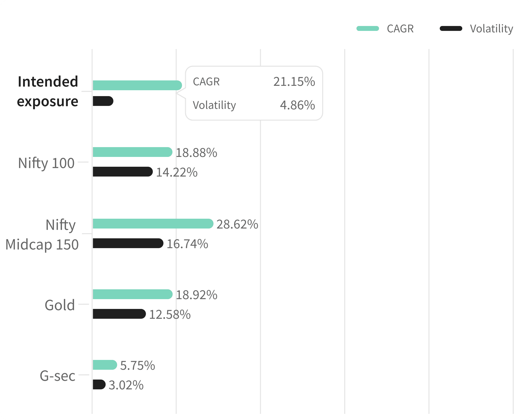
Task: Select the Nifty Midcap 150 volatility bar
Action: pyautogui.click(x=128, y=243)
